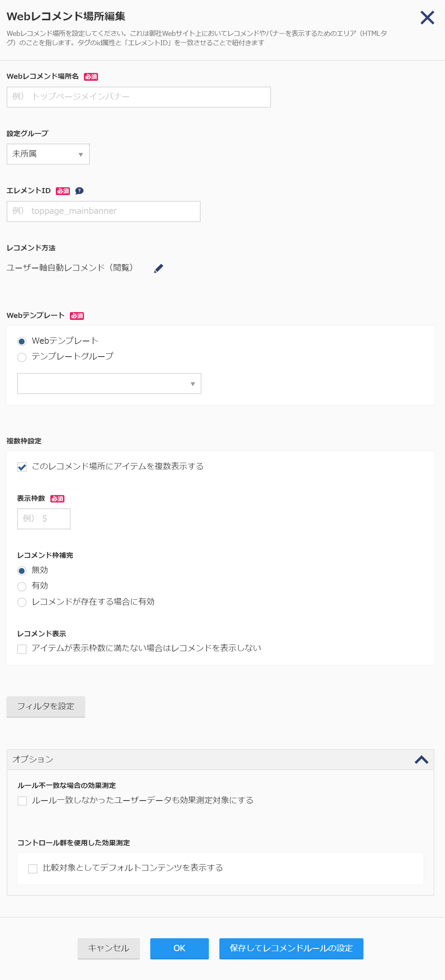
Task: Click 保存してレコメンドルールの設定 button
Action: pyautogui.click(x=291, y=948)
